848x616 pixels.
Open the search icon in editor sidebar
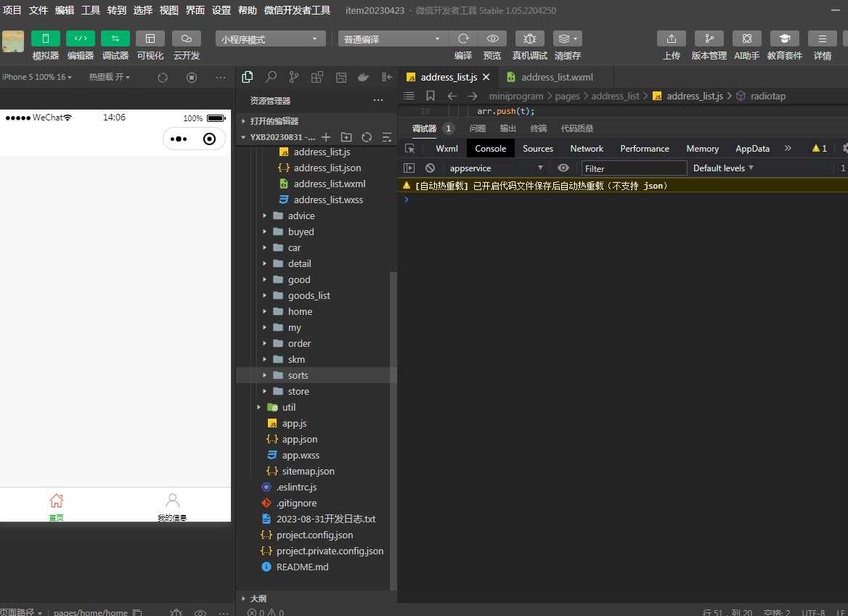point(271,77)
